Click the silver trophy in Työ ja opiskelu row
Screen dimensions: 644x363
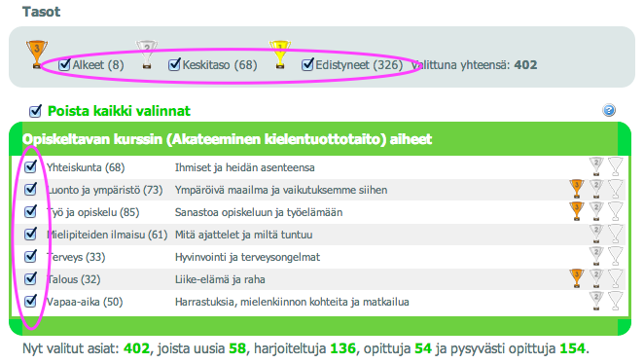(x=596, y=211)
